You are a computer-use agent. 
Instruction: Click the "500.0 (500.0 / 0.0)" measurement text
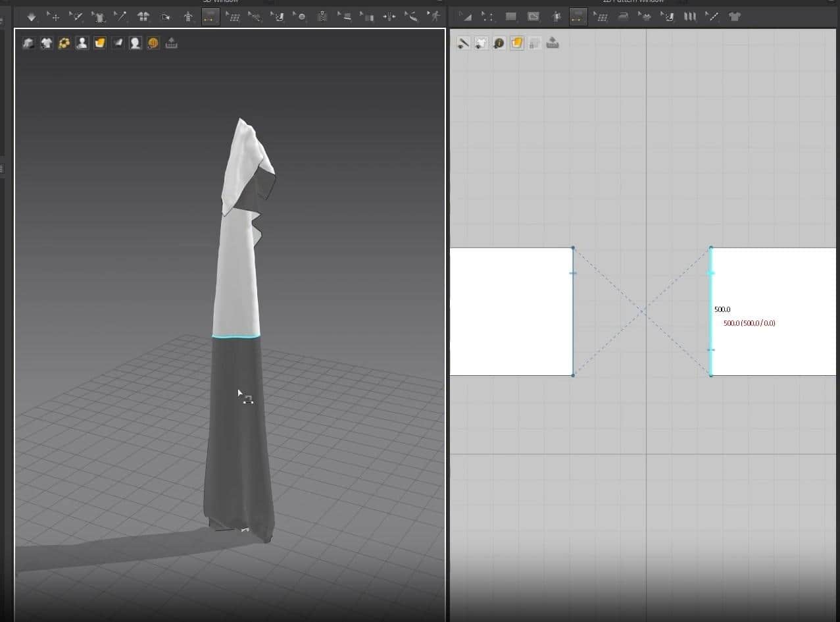pos(749,323)
